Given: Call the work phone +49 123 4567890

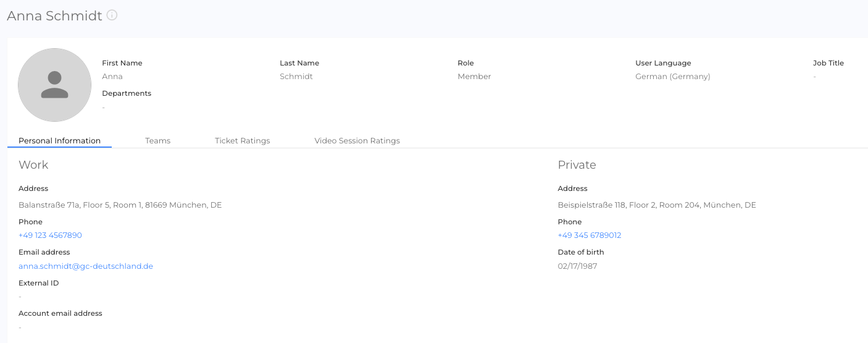Looking at the screenshot, I should tap(50, 235).
